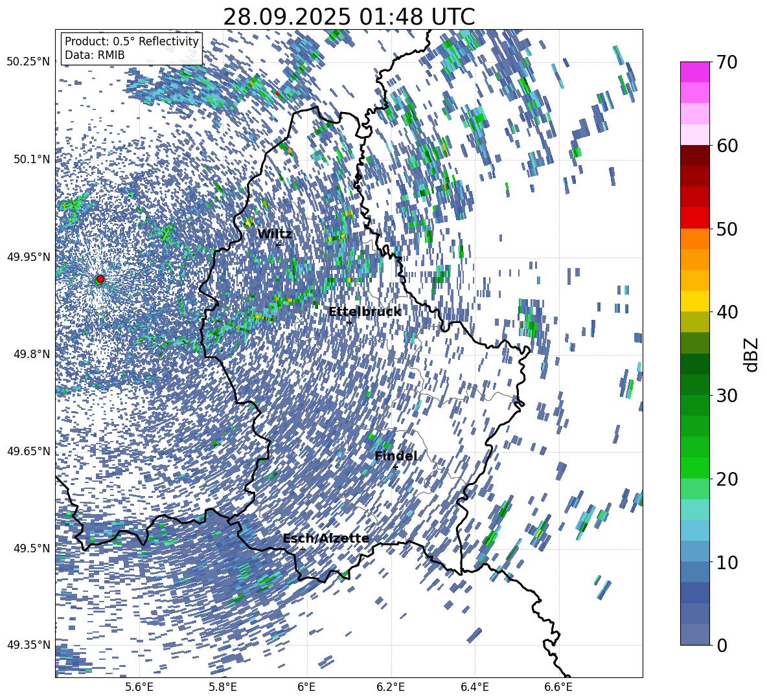Click the 6.2°E longitude tick label
The height and width of the screenshot is (700, 767).
(x=391, y=687)
